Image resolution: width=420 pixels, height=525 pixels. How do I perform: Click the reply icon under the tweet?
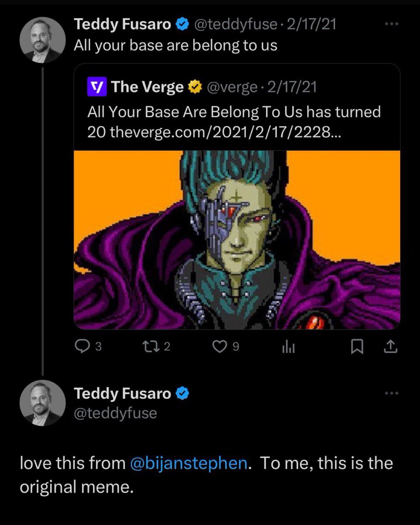(82, 346)
